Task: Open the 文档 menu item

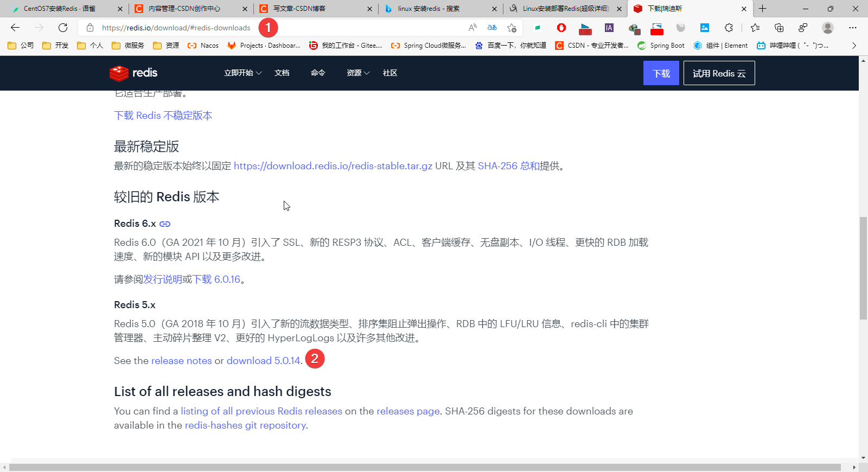Action: click(x=282, y=73)
